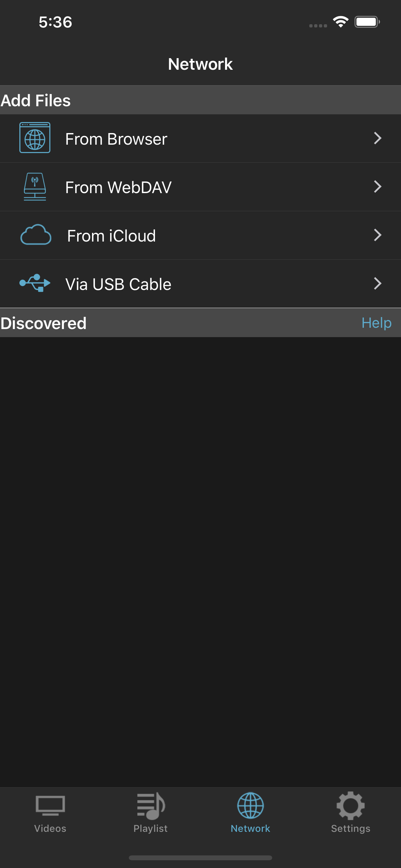Open Help link in Discovered header
This screenshot has width=401, height=868.
[376, 323]
